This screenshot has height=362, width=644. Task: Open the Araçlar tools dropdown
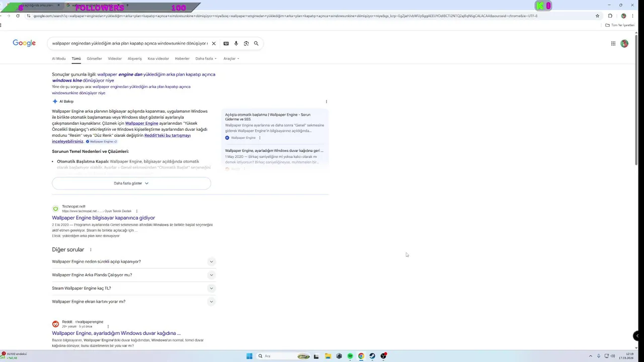point(231,58)
